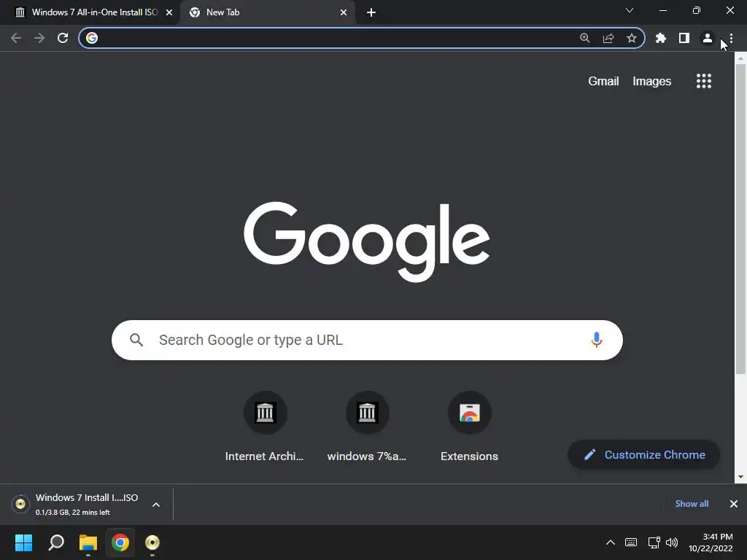Open a new tab with the plus button

click(371, 13)
